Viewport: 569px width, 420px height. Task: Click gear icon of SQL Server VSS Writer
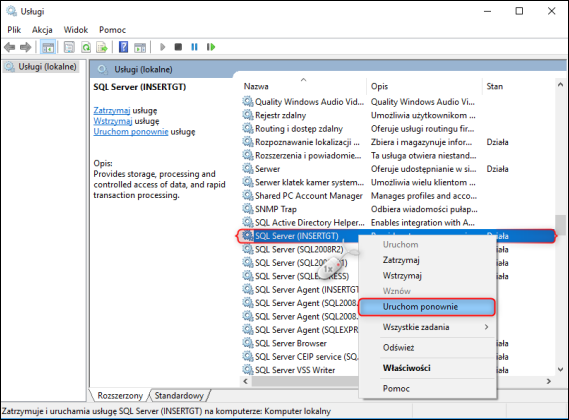248,370
